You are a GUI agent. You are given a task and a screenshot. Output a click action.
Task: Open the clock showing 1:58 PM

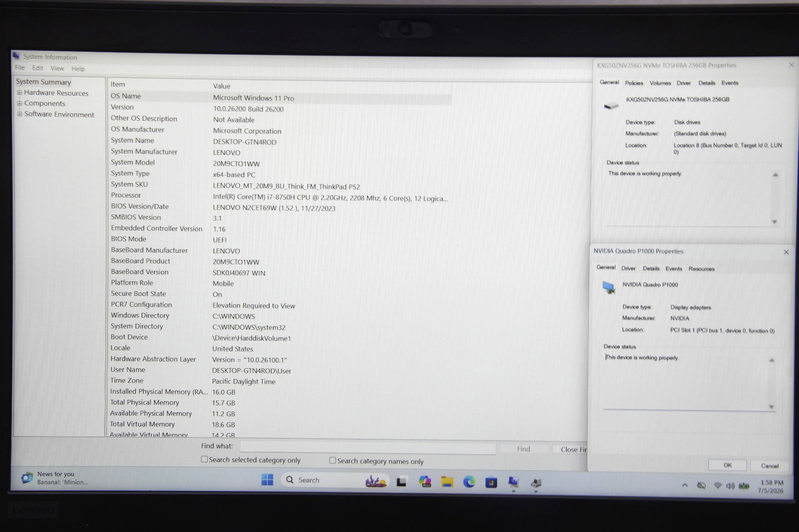[771, 487]
